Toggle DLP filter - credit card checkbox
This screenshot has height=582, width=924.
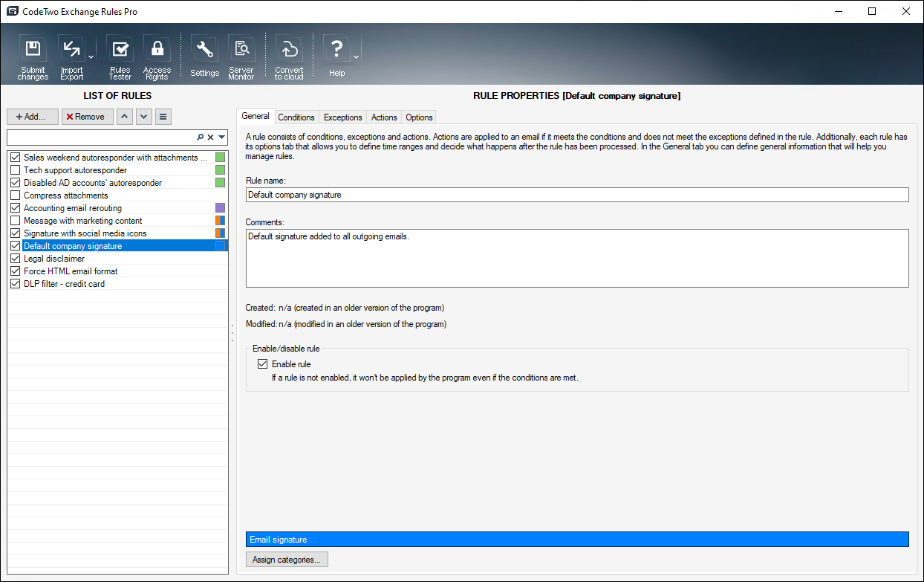coord(16,284)
